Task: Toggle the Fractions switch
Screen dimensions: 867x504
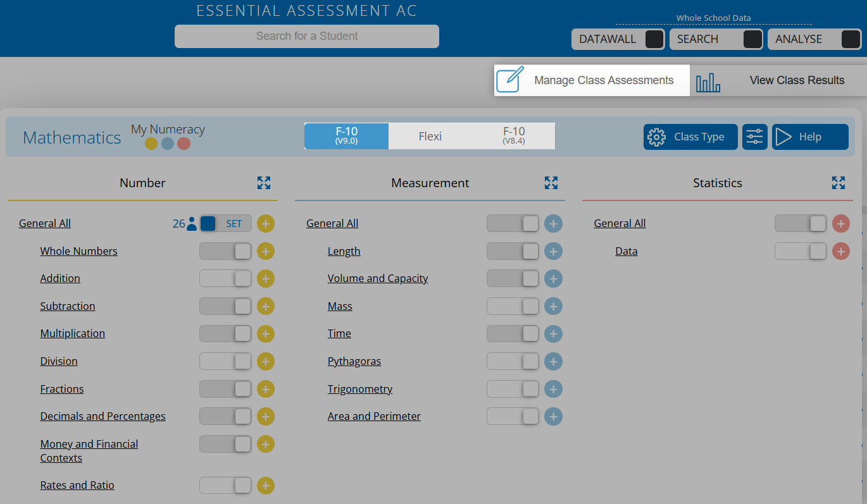Action: pos(225,389)
